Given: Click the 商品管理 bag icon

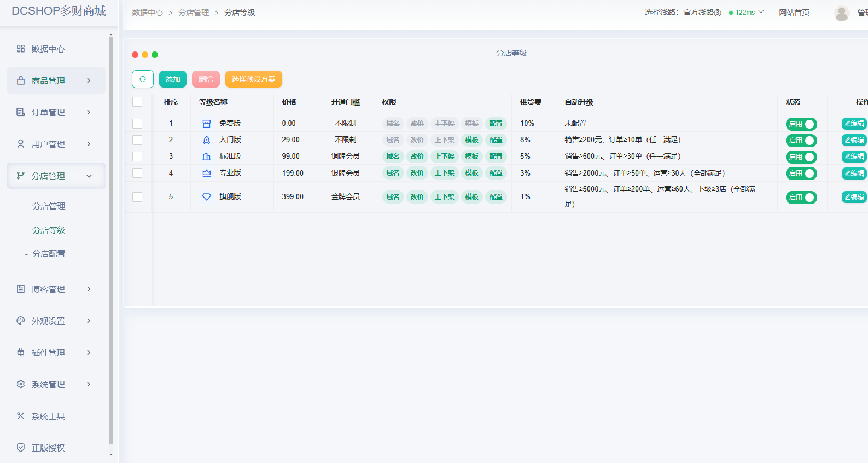Looking at the screenshot, I should [x=21, y=80].
